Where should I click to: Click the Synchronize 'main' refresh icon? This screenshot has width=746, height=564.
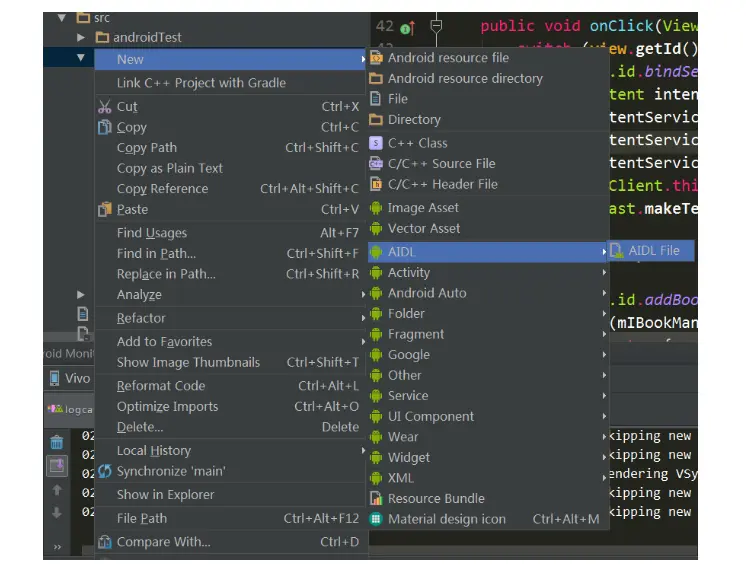[x=105, y=471]
